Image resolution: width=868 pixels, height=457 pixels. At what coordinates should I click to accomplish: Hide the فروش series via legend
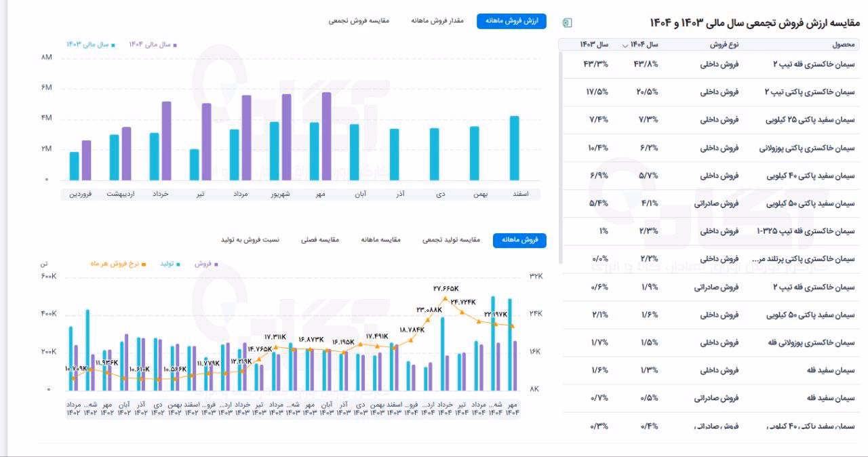click(216, 264)
